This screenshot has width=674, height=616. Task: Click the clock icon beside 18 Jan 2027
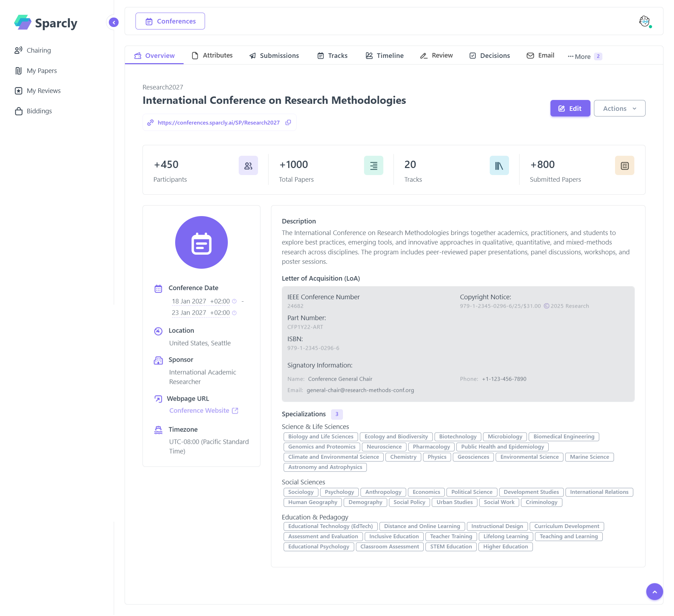234,301
